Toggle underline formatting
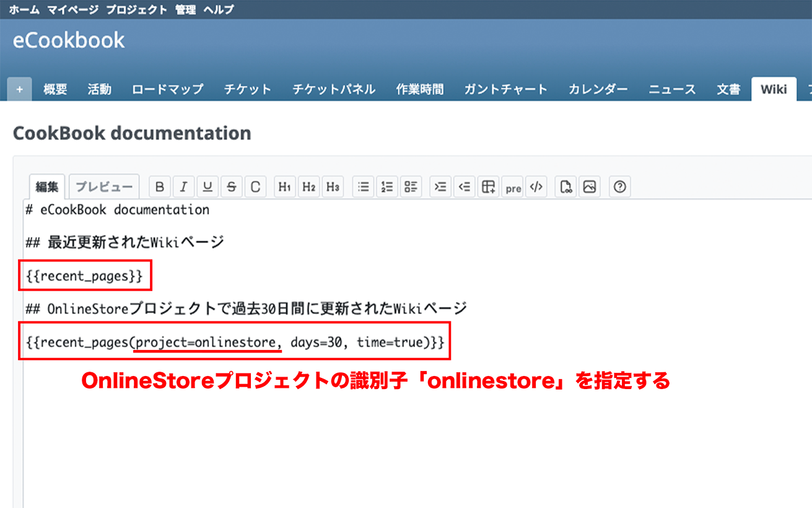The width and height of the screenshot is (812, 508). pos(207,186)
